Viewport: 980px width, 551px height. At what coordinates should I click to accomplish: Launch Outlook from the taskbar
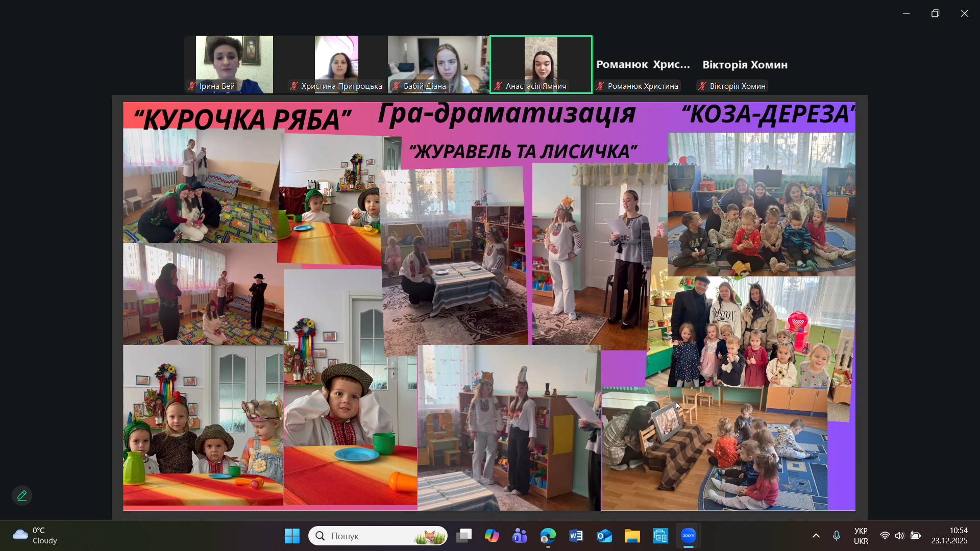click(604, 536)
